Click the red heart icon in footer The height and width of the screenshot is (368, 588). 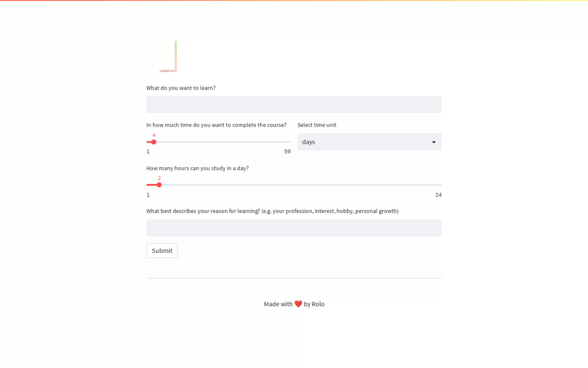[x=298, y=304]
